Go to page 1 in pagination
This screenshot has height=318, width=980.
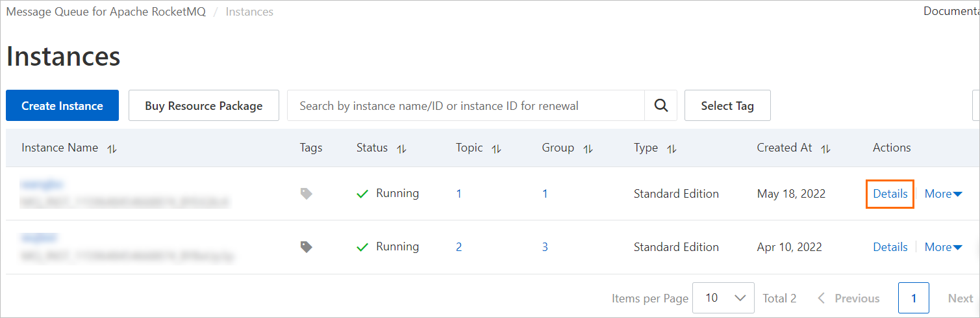913,298
